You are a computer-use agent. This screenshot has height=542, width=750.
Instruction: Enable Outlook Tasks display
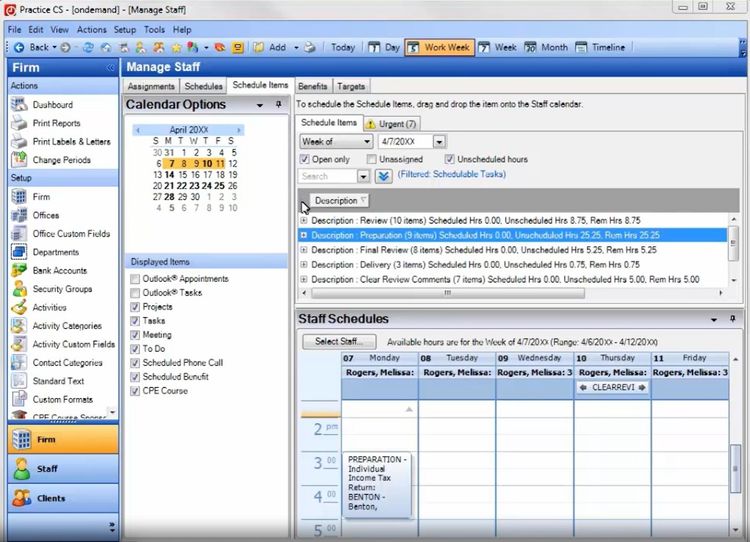coord(135,293)
